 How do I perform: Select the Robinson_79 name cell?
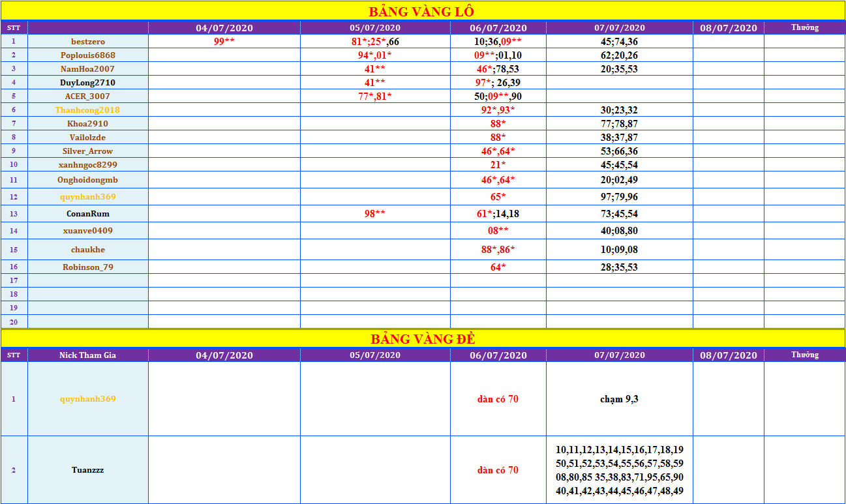point(88,267)
